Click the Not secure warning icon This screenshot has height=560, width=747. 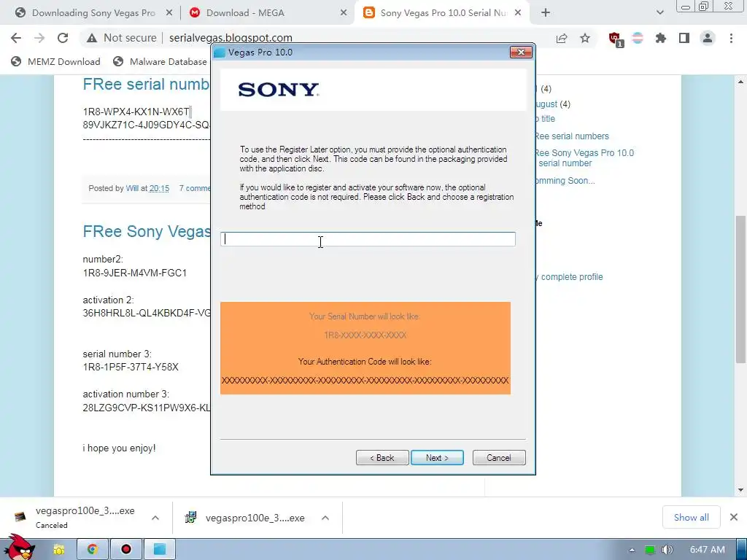tap(92, 38)
